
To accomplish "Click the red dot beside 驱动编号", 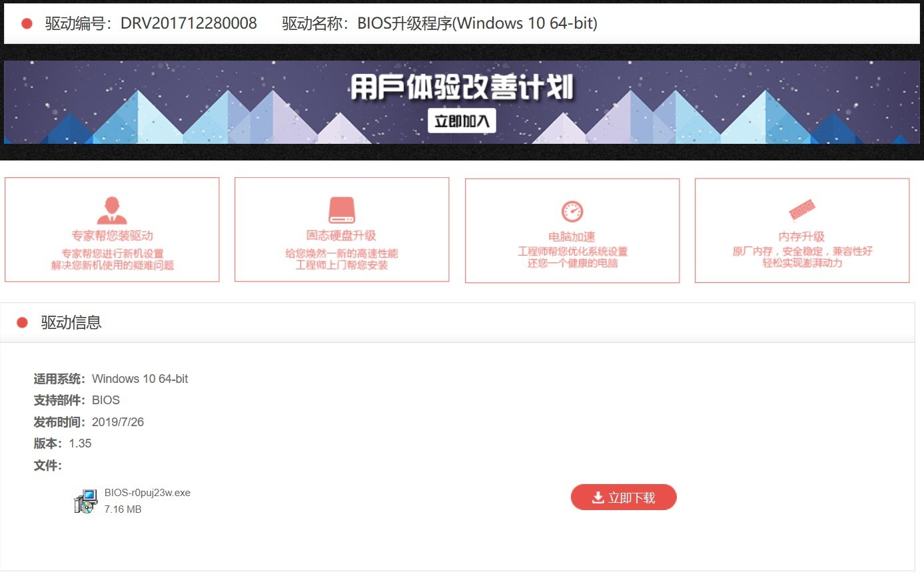I will click(x=25, y=22).
